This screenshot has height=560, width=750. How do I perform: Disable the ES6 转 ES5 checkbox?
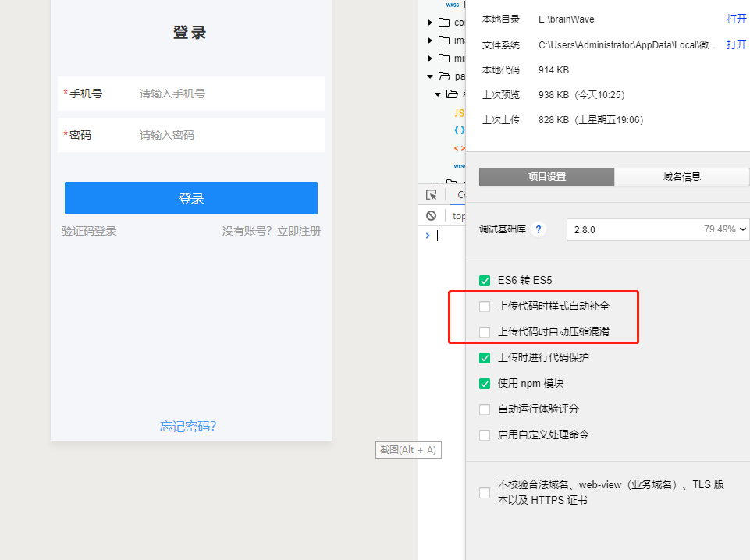[485, 280]
